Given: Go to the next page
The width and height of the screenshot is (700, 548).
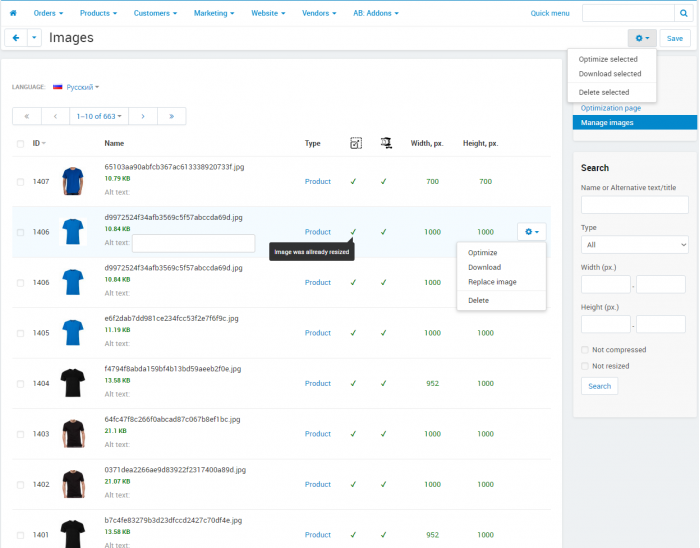Looking at the screenshot, I should (x=143, y=116).
